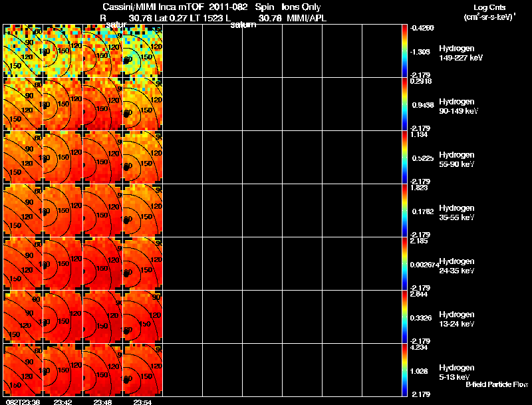The height and width of the screenshot is (405, 532).
Task: Choose the 35-55 keV image panel at 23:48
Action: pyautogui.click(x=103, y=211)
